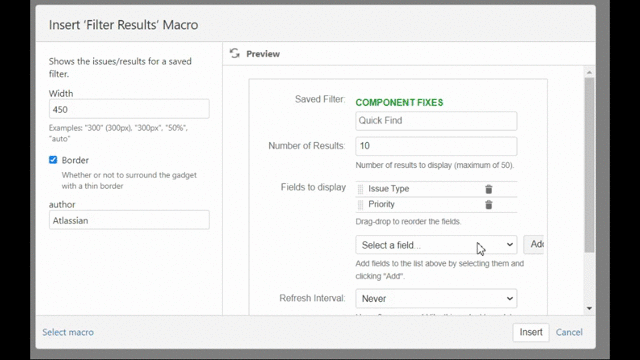Viewport: 640px width, 360px height.
Task: Click the Priority field row
Action: pyautogui.click(x=436, y=204)
